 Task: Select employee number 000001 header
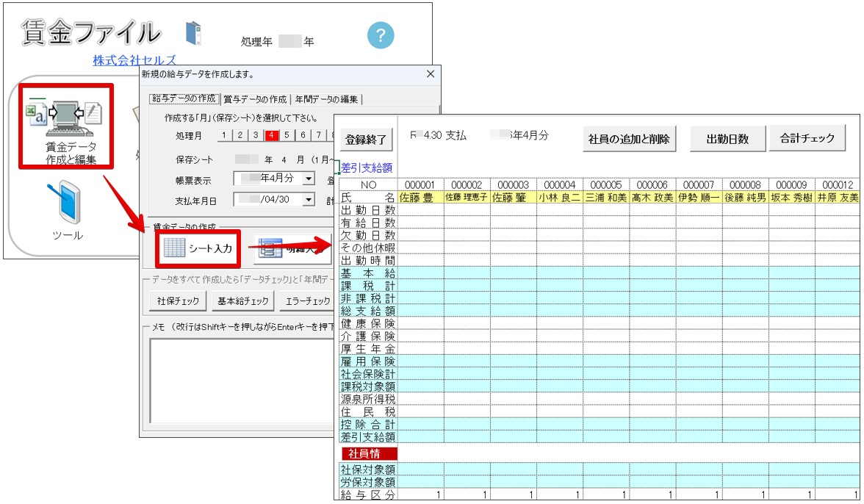(x=420, y=184)
